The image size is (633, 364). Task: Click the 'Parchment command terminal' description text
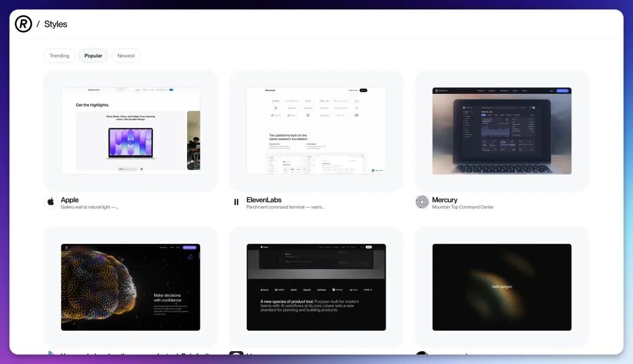pos(285,207)
